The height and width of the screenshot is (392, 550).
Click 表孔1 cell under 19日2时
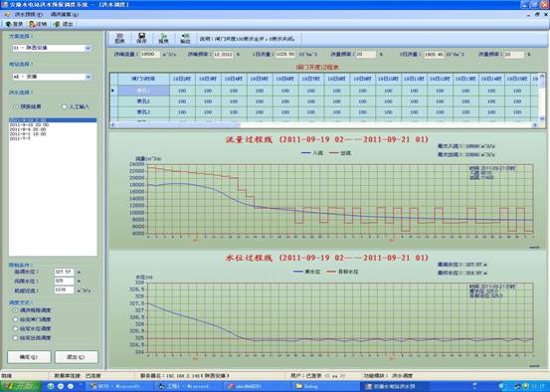182,91
